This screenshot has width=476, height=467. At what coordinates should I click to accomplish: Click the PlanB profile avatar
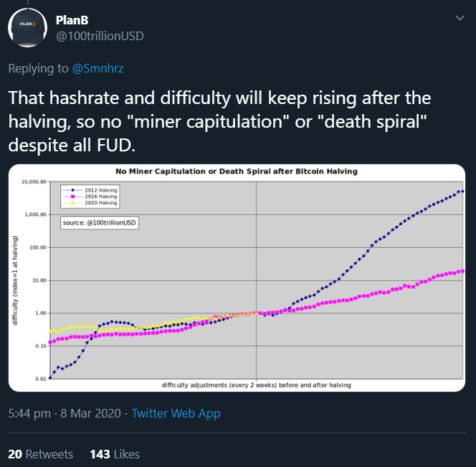[27, 27]
